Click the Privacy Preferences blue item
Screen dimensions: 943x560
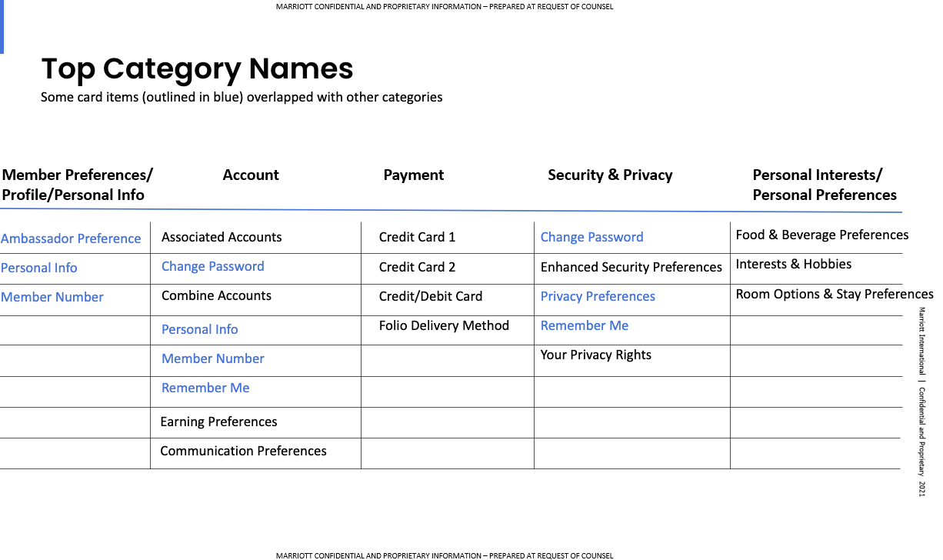click(598, 297)
